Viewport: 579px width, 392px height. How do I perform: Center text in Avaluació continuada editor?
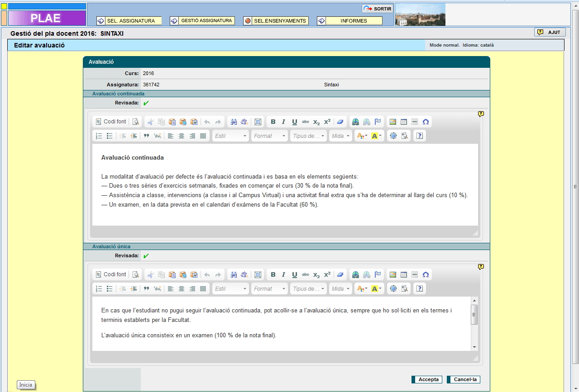[182, 136]
